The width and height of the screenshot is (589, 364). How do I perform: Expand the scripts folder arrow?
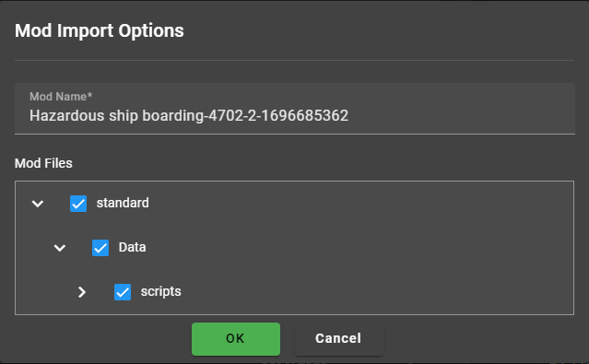(x=82, y=292)
